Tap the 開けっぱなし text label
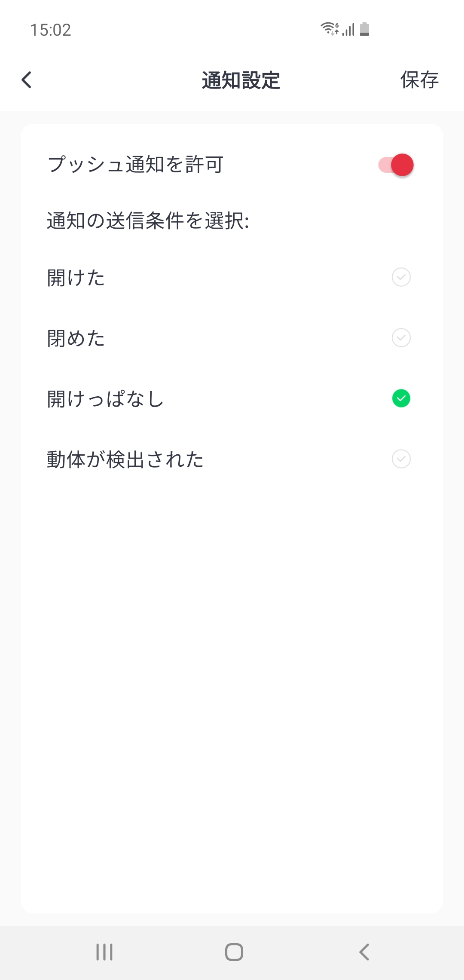 click(105, 399)
